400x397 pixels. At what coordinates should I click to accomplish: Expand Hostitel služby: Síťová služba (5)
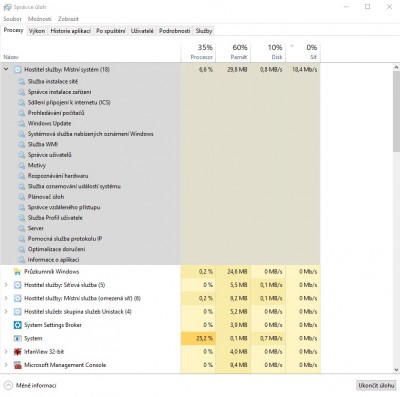(6, 285)
